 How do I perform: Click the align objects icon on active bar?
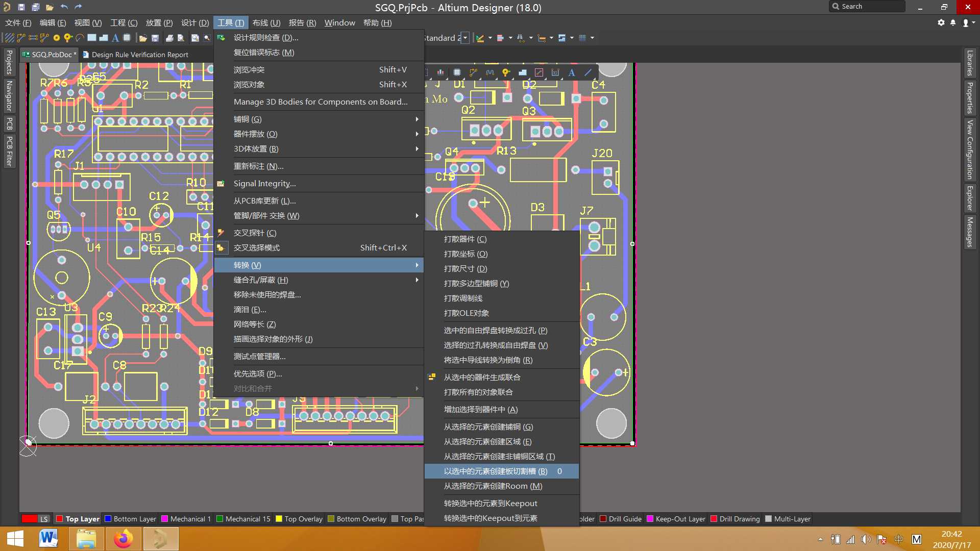tap(440, 72)
